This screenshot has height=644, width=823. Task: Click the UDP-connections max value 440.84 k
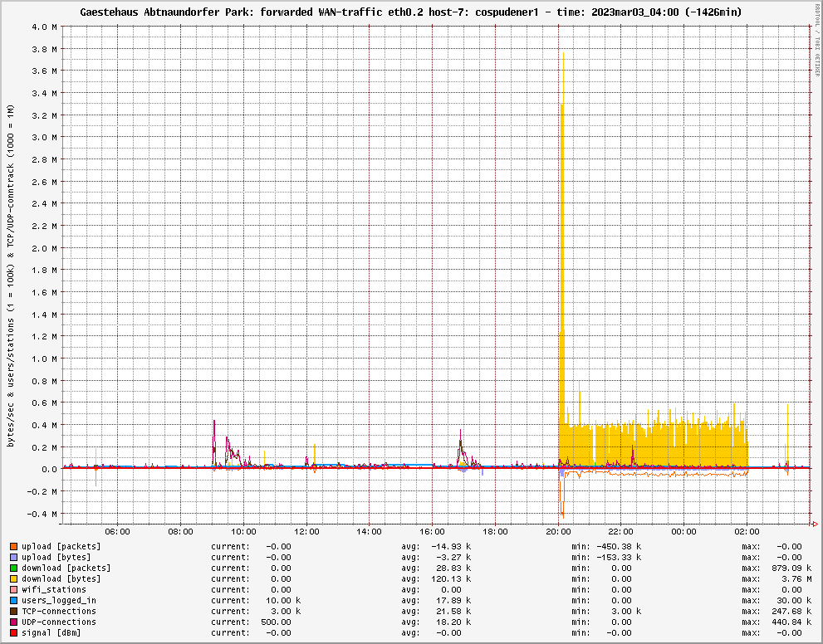[791, 622]
